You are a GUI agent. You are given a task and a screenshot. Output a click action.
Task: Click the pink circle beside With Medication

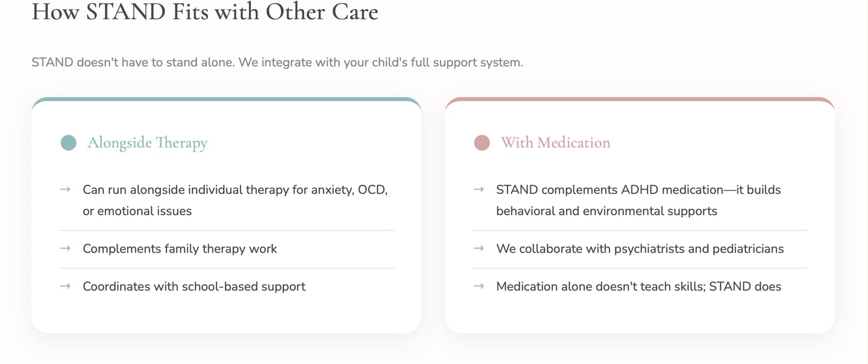[x=482, y=143]
